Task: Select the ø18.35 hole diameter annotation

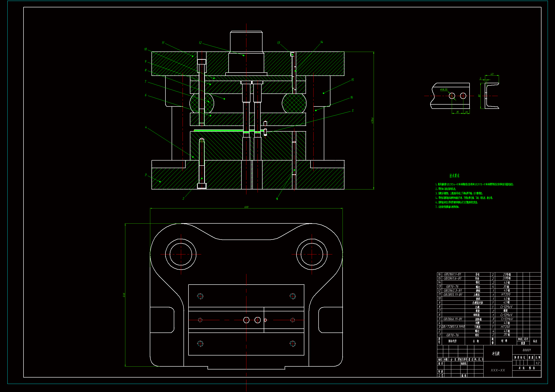Action: (x=444, y=89)
